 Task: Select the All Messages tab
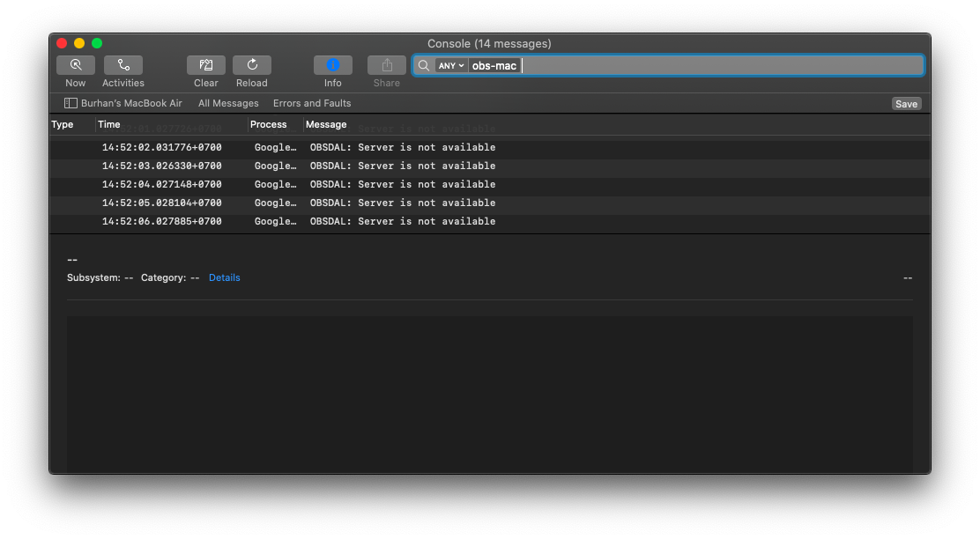(228, 103)
